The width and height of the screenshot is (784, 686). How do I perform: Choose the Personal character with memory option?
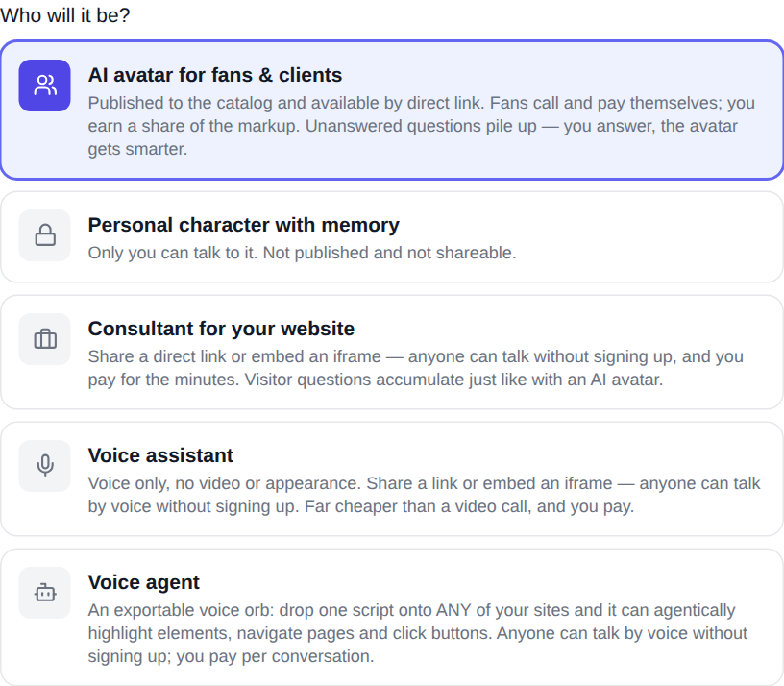[392, 237]
